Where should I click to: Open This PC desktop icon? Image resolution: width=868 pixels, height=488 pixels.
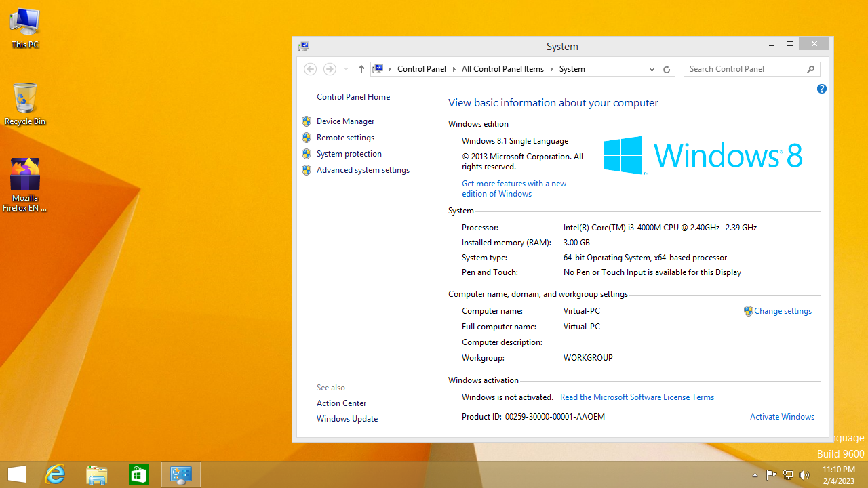click(x=25, y=27)
